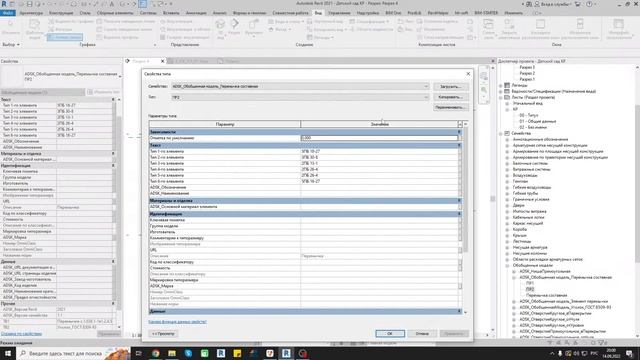Open the red round app on the taskbar
The height and width of the screenshot is (360, 640).
pos(302,353)
